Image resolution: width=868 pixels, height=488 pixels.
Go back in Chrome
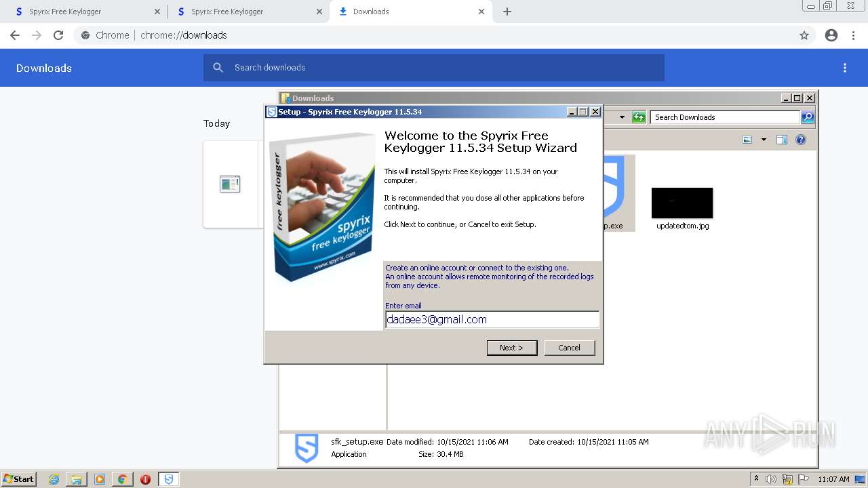pyautogui.click(x=15, y=35)
